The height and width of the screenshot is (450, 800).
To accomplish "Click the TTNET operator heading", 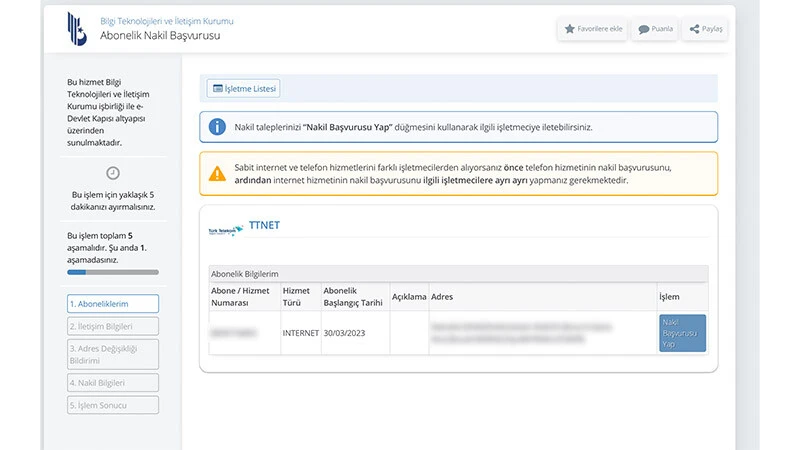I will coord(264,225).
